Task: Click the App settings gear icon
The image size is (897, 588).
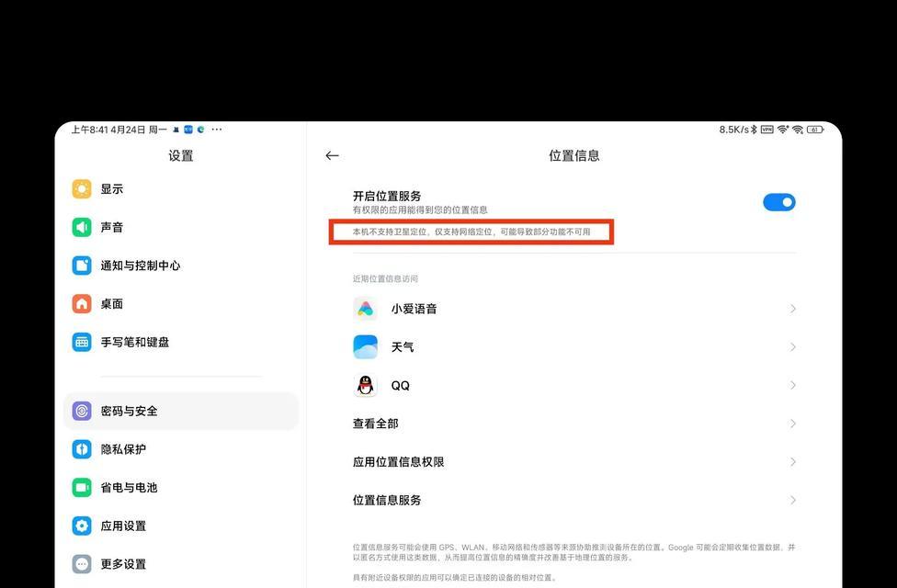Action: point(82,526)
